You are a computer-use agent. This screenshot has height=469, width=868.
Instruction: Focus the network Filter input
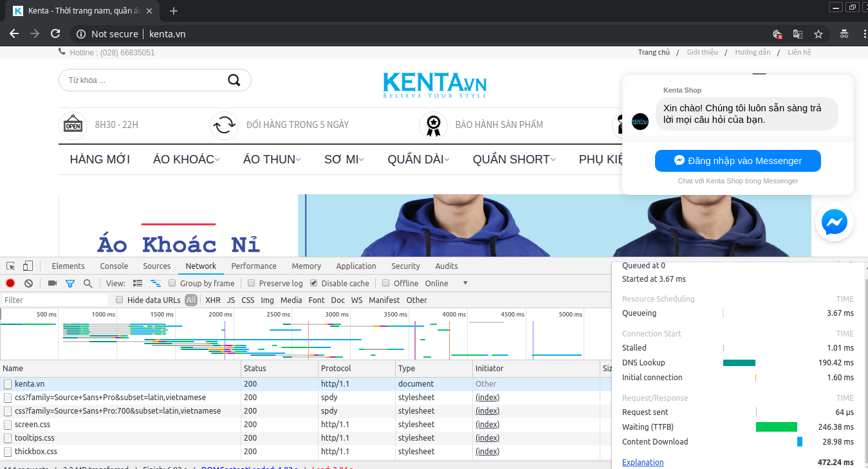pyautogui.click(x=55, y=300)
